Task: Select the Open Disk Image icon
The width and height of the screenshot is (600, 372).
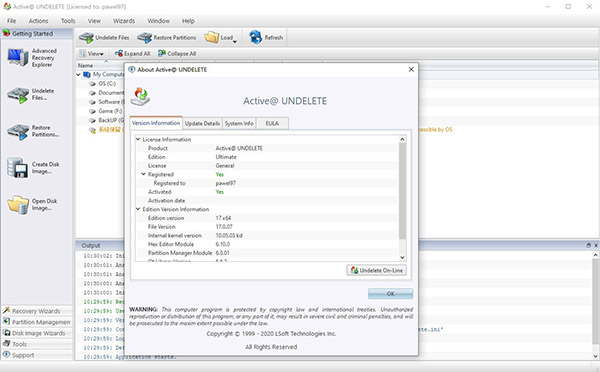Action: [18, 205]
